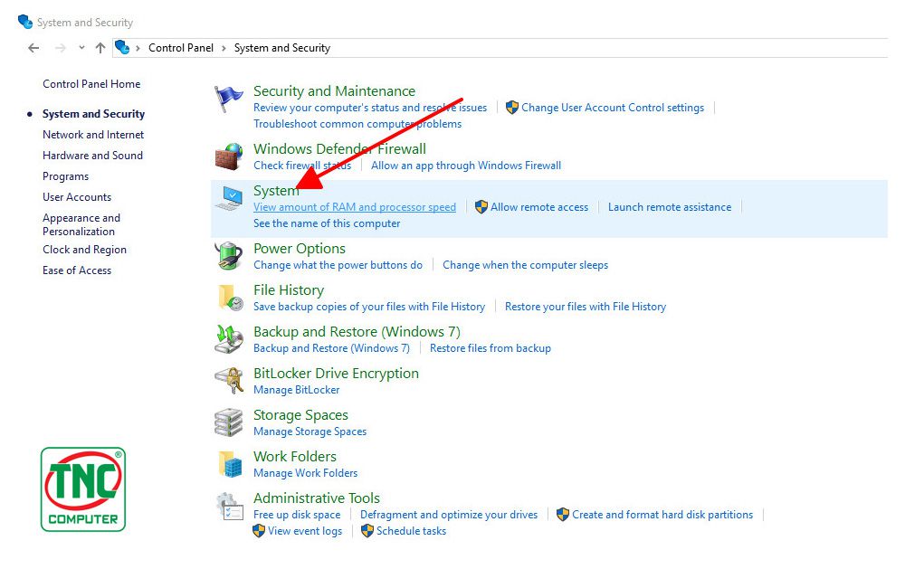Open the File History heading

(x=289, y=290)
